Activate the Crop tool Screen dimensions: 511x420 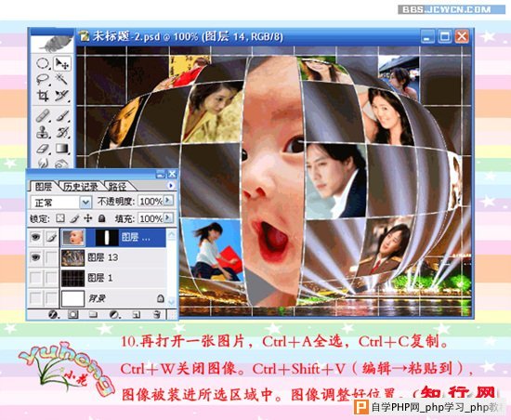[43, 96]
